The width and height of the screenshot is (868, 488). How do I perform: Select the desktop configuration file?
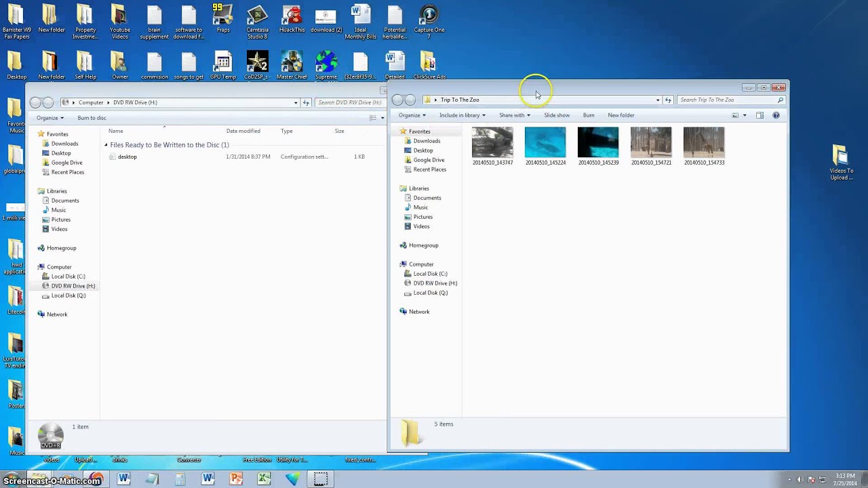[x=127, y=157]
